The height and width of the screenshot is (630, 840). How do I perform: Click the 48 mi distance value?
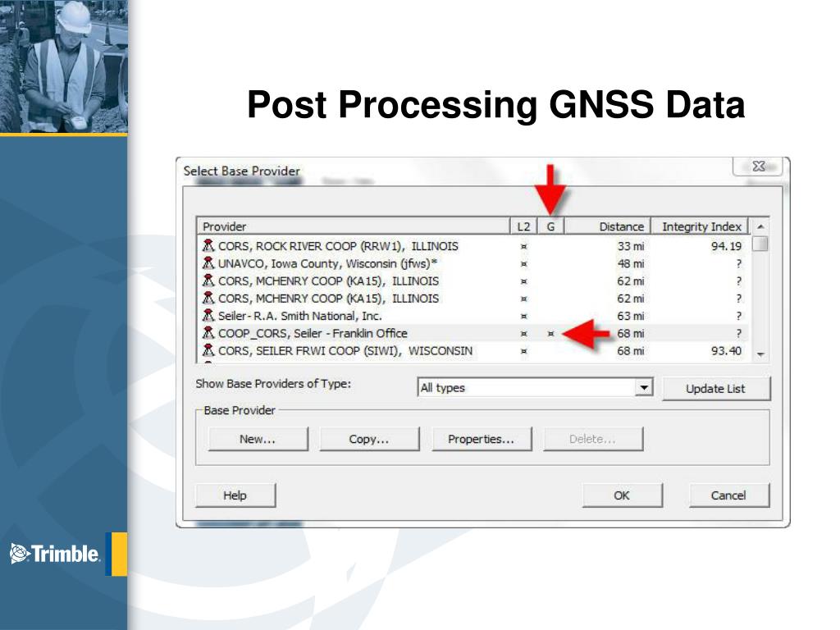coord(631,263)
